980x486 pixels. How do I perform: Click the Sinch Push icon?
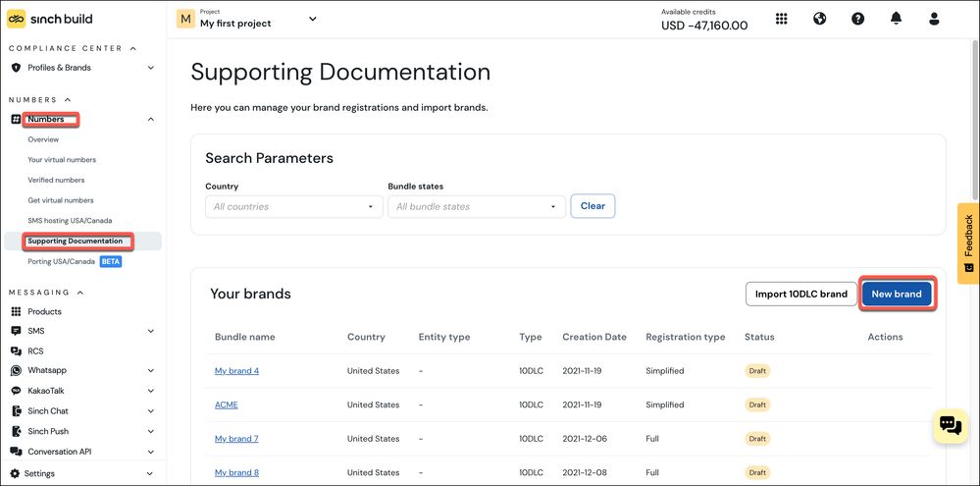pos(17,432)
